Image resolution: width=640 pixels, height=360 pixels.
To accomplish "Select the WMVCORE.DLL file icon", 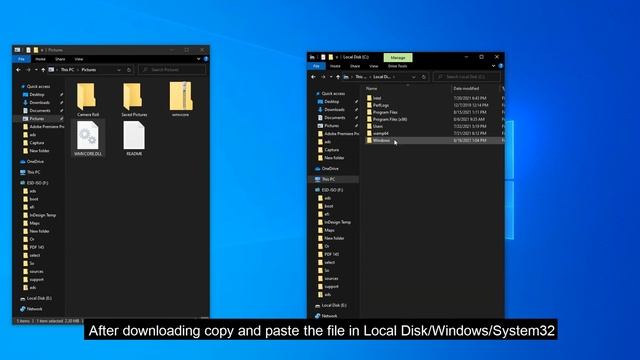I will pyautogui.click(x=88, y=136).
